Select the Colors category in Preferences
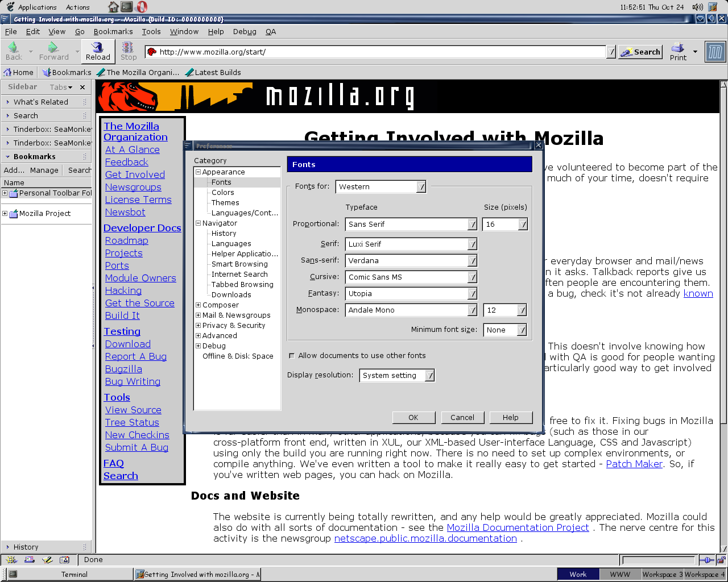This screenshot has height=582, width=728. (223, 192)
